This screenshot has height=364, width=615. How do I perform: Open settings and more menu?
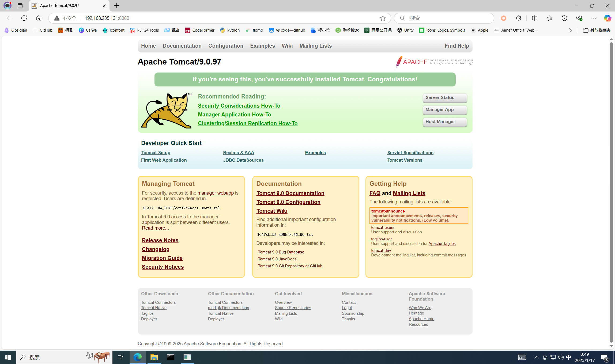(594, 18)
